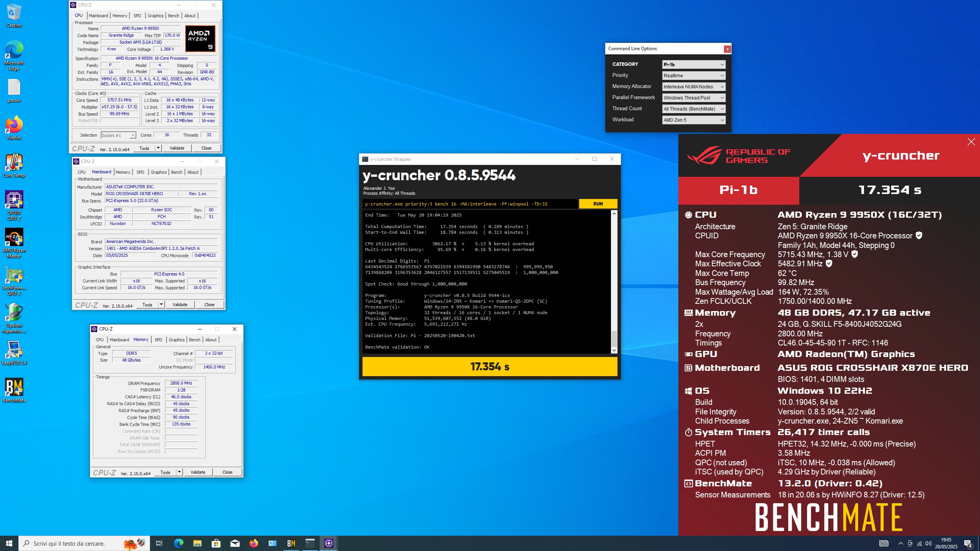Switch to CPU-Z taskbar icon
The height and width of the screenshot is (551, 980).
pyautogui.click(x=328, y=543)
